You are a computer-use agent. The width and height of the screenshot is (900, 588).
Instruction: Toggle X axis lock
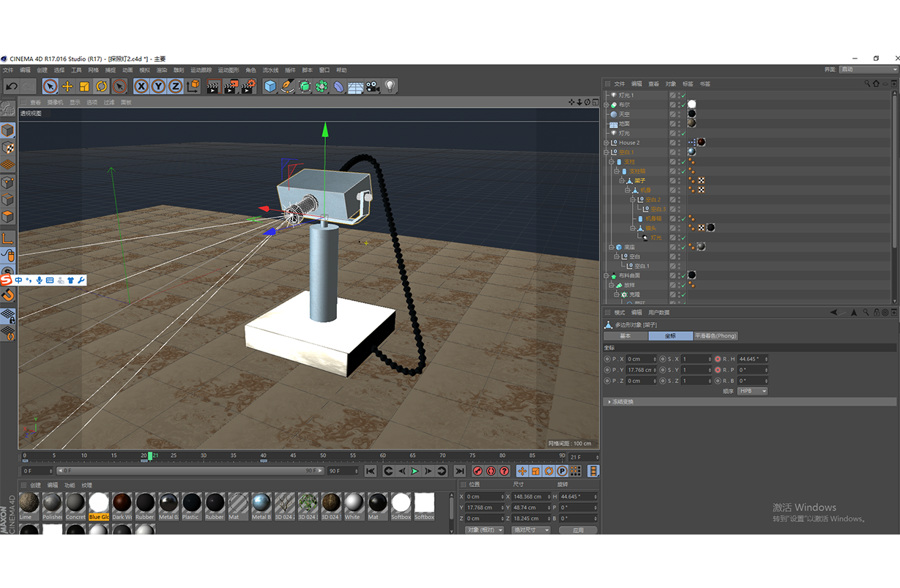[141, 86]
